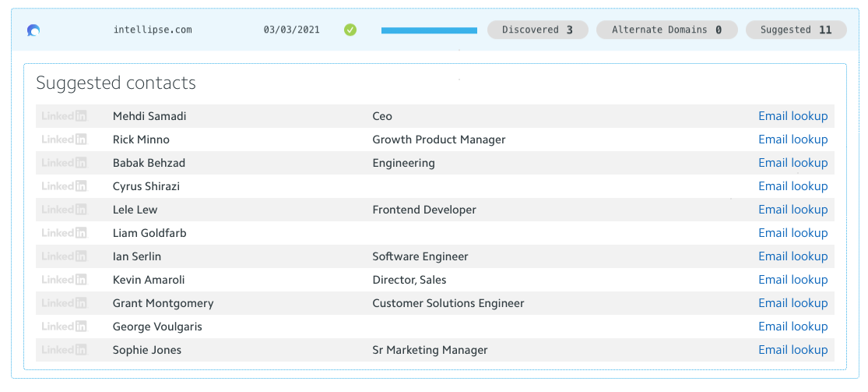Email lookup for Ian Serlin

pyautogui.click(x=792, y=256)
